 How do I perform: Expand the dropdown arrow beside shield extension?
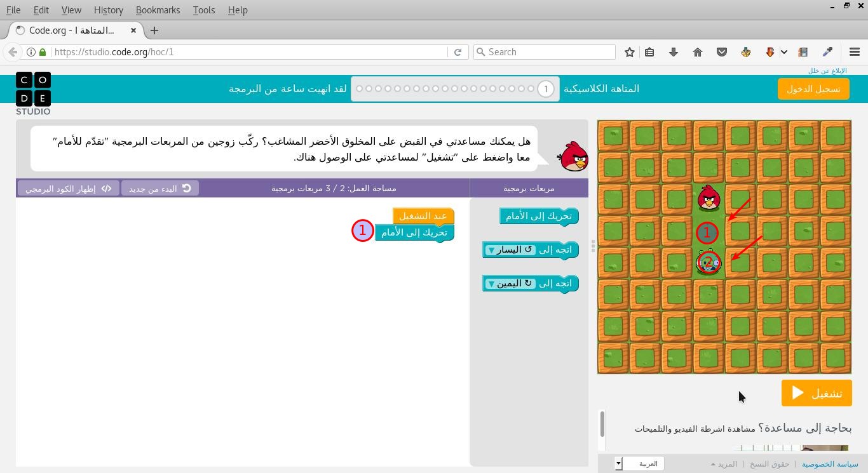784,52
